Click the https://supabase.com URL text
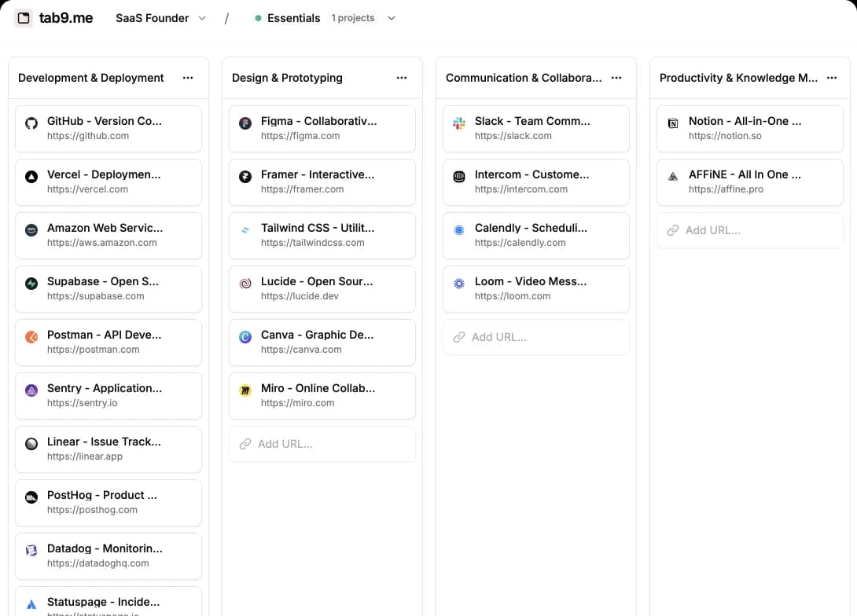 (x=96, y=296)
